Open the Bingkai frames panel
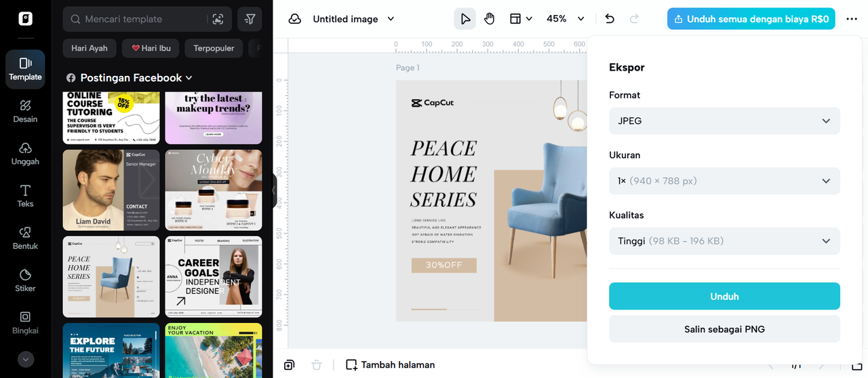The image size is (868, 378). [25, 322]
